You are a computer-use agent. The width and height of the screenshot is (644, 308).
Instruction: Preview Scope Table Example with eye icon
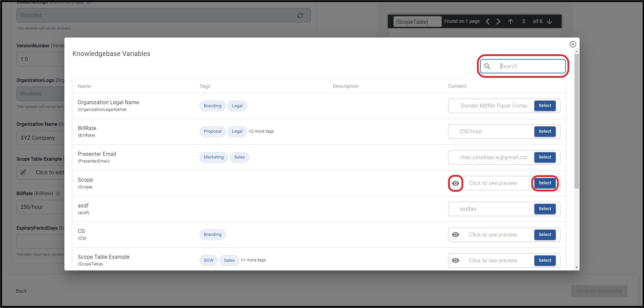point(455,260)
